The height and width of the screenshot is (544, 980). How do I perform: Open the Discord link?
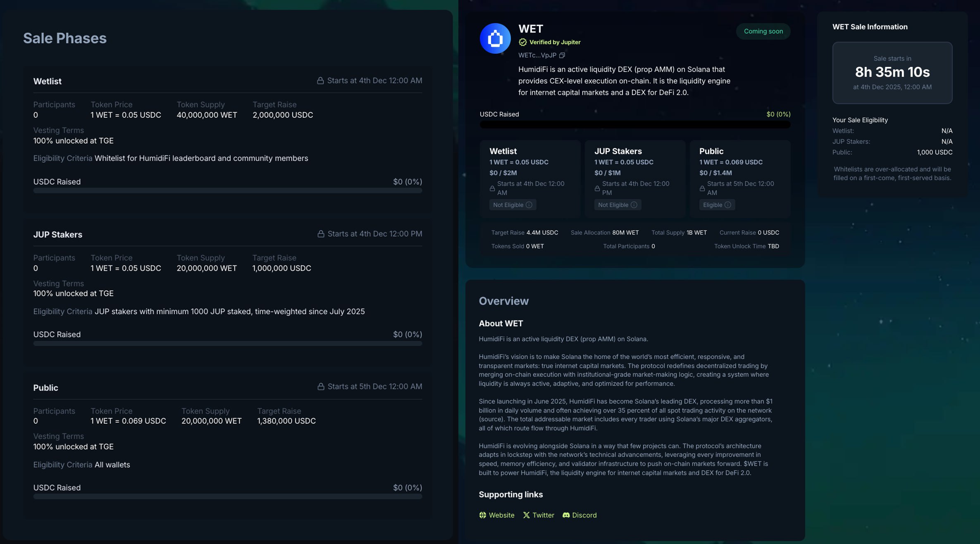pos(584,515)
